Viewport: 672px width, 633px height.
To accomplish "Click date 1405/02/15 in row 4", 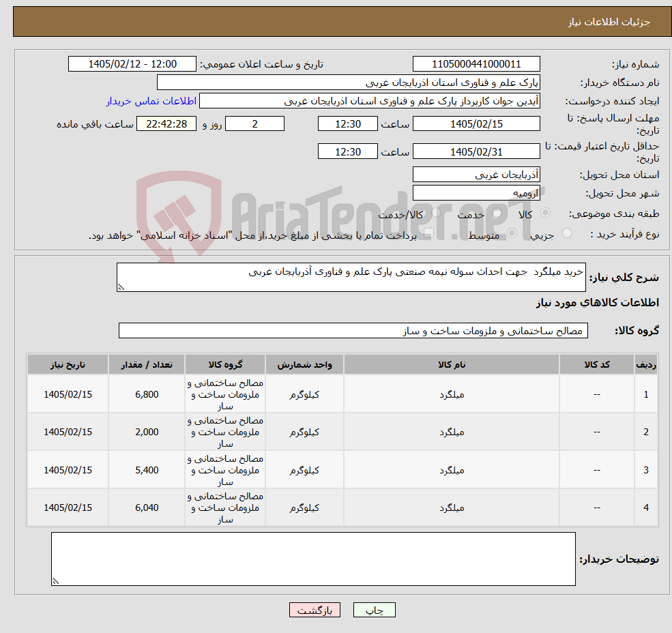I will 68,507.
